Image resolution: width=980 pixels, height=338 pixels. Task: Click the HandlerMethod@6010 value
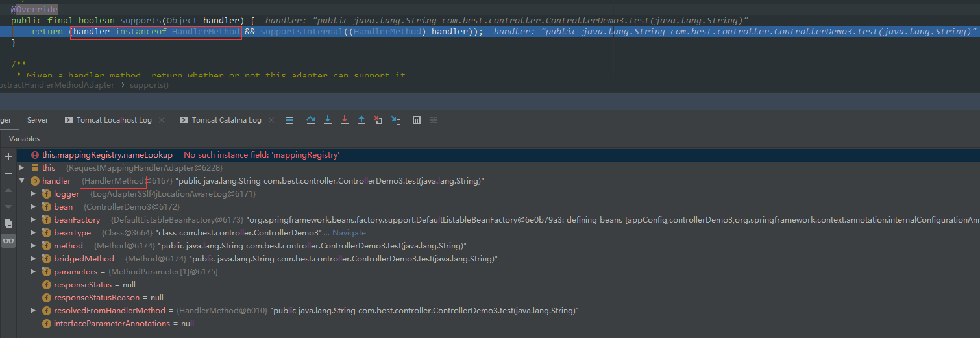[221, 311]
